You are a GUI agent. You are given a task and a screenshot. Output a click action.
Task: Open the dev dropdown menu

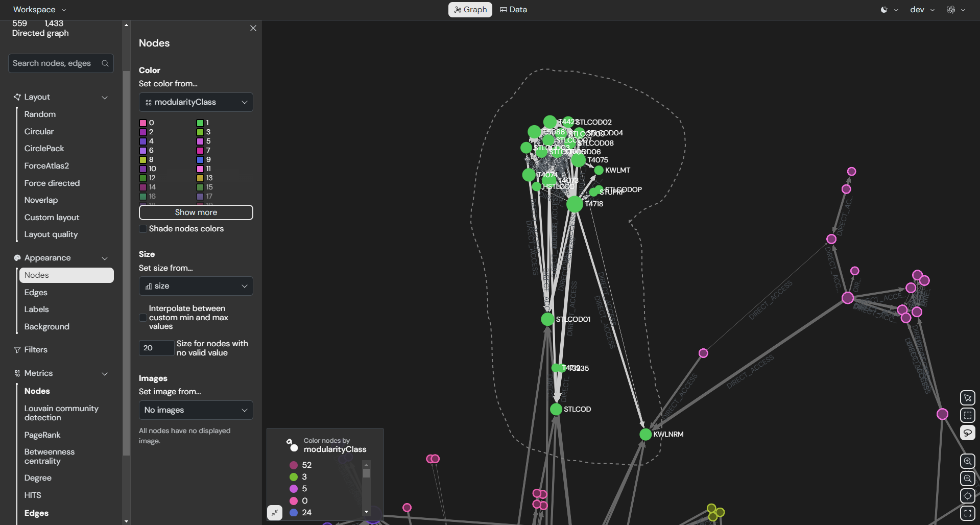coord(922,10)
